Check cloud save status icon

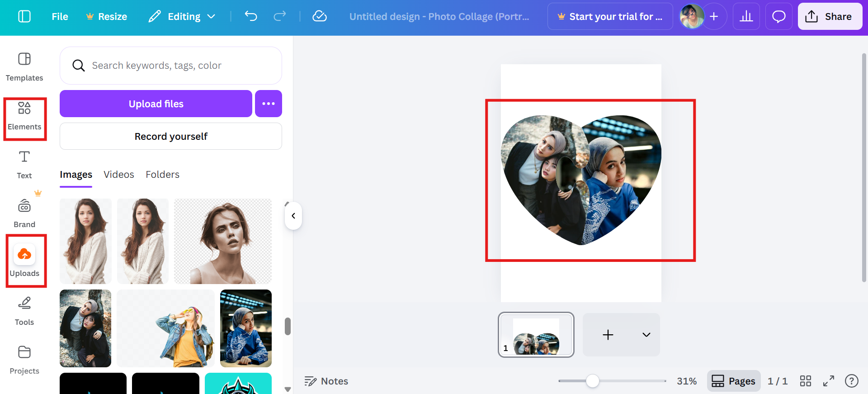click(x=320, y=17)
